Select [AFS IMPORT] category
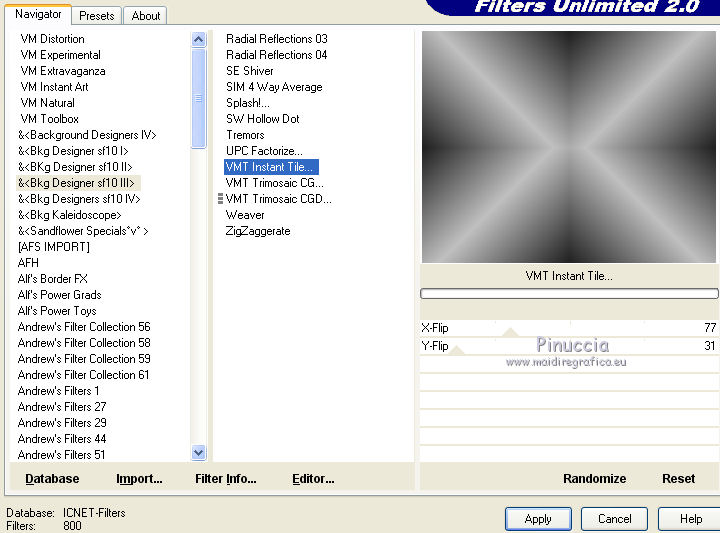 click(x=54, y=247)
